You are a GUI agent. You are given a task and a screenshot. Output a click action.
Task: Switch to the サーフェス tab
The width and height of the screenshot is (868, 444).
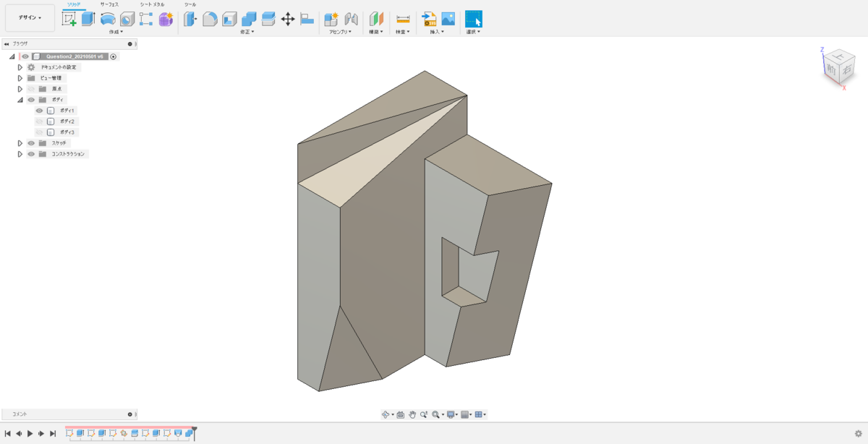[109, 4]
